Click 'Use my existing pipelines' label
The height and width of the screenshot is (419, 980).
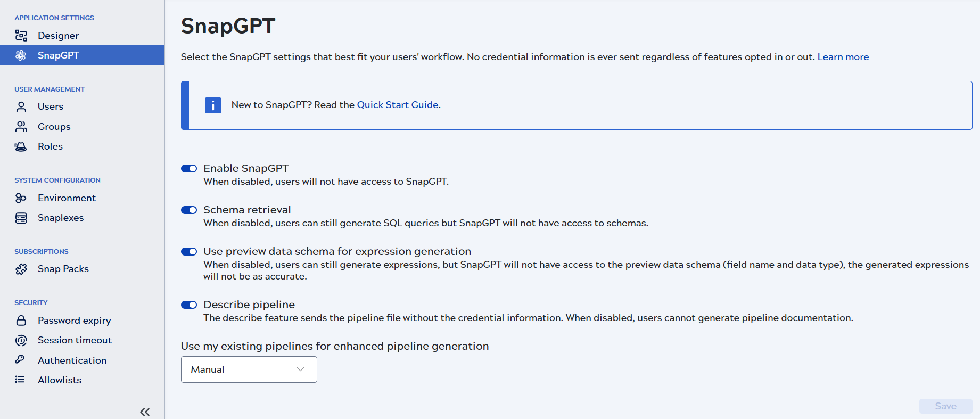point(335,346)
